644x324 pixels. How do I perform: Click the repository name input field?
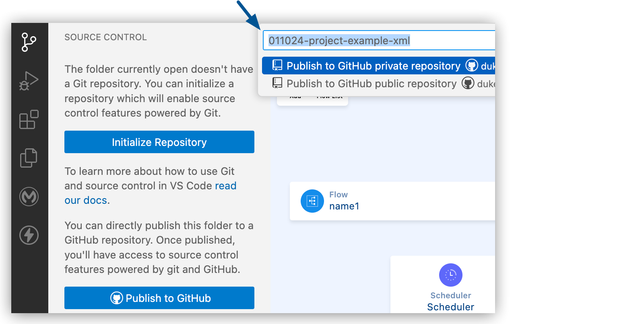(x=378, y=40)
